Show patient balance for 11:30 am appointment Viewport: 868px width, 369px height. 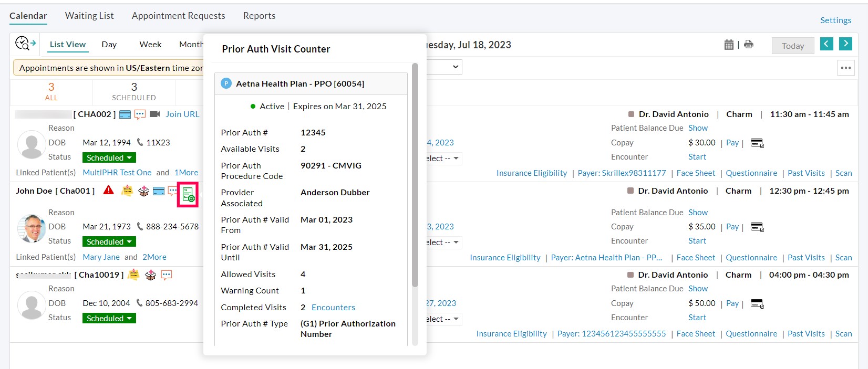pos(698,128)
